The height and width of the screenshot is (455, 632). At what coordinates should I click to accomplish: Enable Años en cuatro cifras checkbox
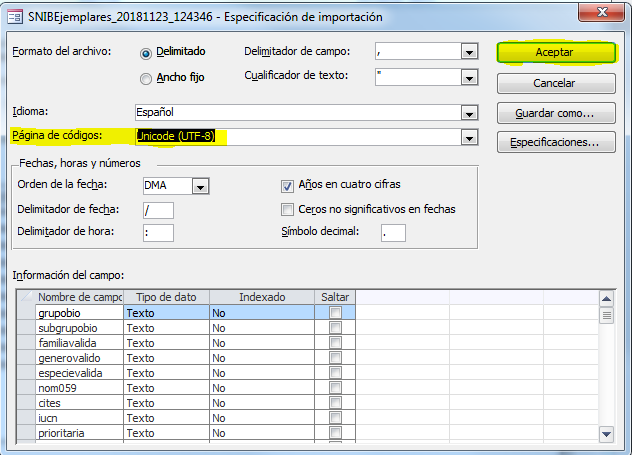pyautogui.click(x=288, y=186)
